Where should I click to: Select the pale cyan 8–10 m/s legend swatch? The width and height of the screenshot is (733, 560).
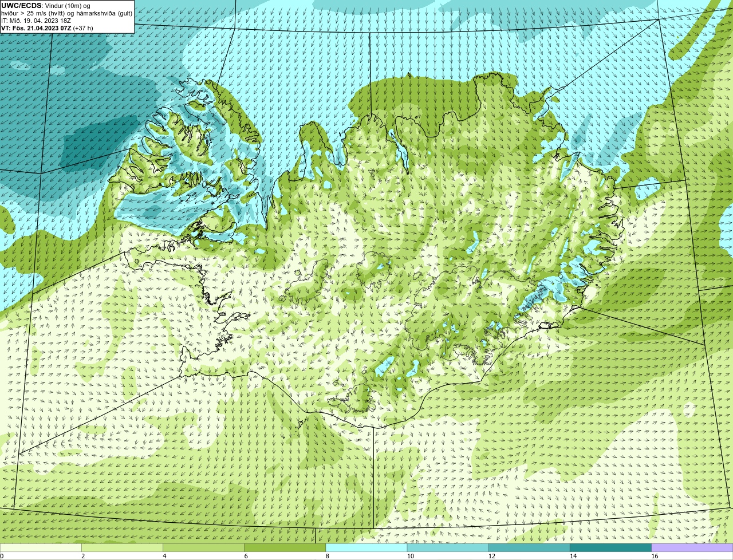(x=366, y=548)
